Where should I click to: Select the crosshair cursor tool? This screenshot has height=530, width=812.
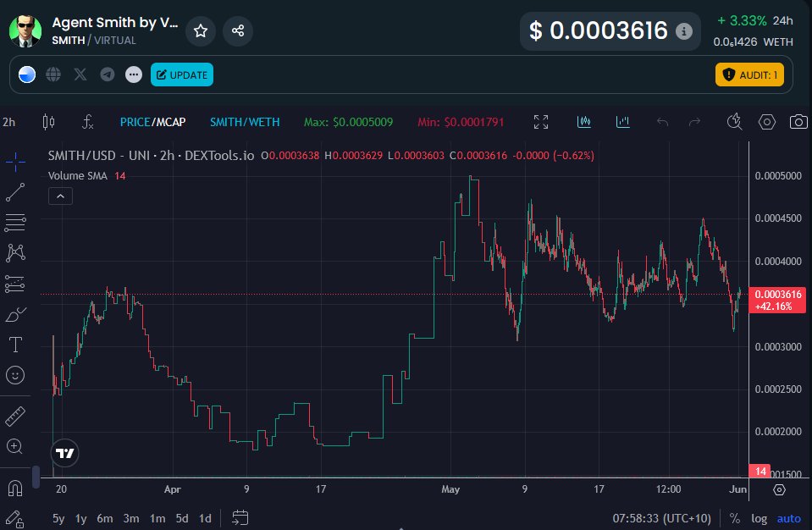(15, 162)
